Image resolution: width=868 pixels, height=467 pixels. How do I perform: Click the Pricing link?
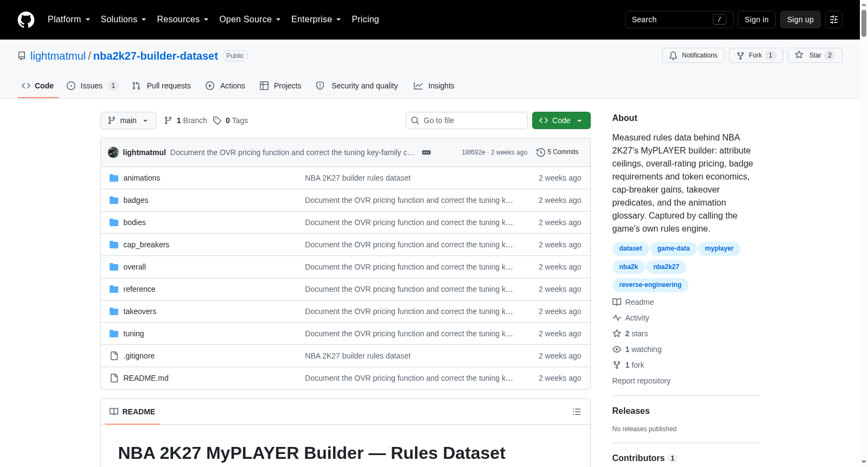[365, 20]
